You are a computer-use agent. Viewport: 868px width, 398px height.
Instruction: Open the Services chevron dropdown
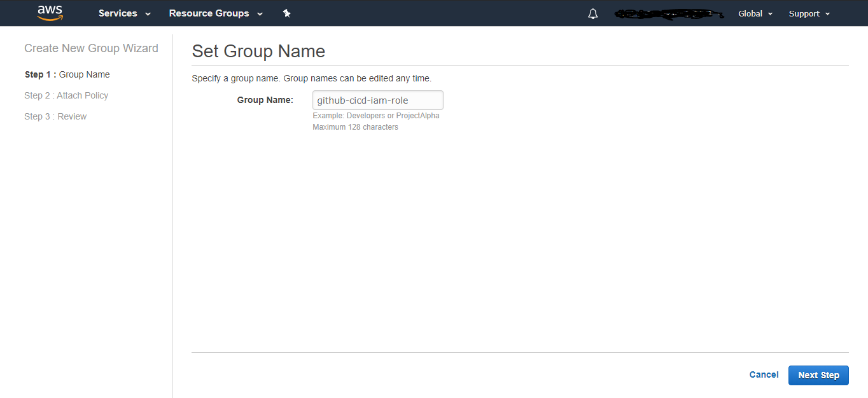click(x=147, y=13)
